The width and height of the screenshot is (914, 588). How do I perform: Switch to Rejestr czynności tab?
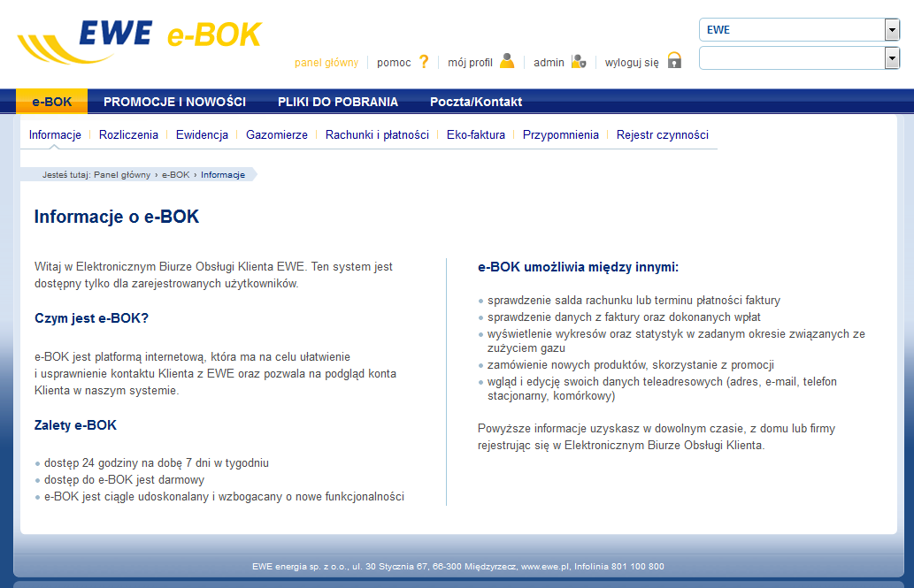click(x=663, y=134)
